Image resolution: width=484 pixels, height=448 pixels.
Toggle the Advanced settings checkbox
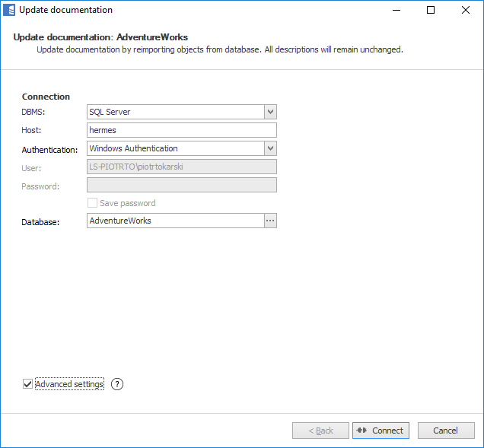pyautogui.click(x=28, y=384)
